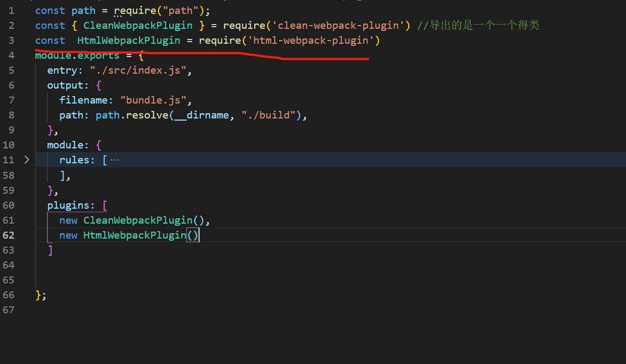
Task: Click the folded code ellipsis after rules: [
Action: coord(115,160)
